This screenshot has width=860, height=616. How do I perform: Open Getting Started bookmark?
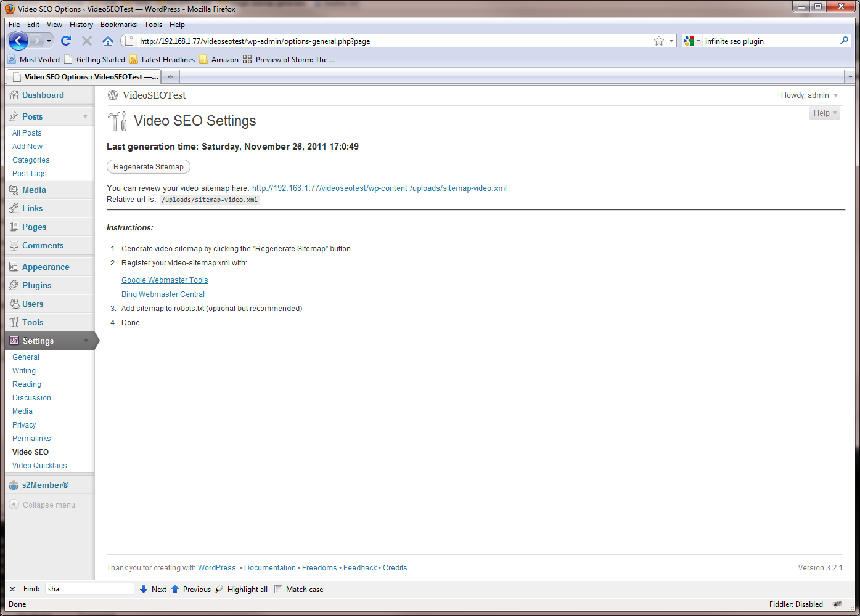[x=95, y=60]
